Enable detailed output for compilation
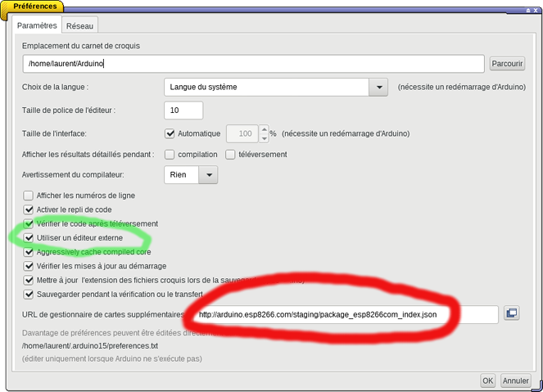The height and width of the screenshot is (392, 543). (170, 154)
